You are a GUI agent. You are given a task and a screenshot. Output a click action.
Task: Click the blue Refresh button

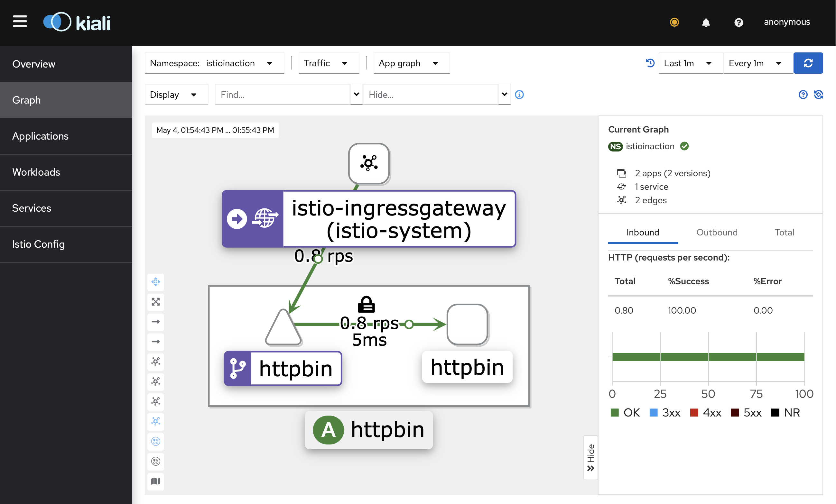[x=808, y=63]
